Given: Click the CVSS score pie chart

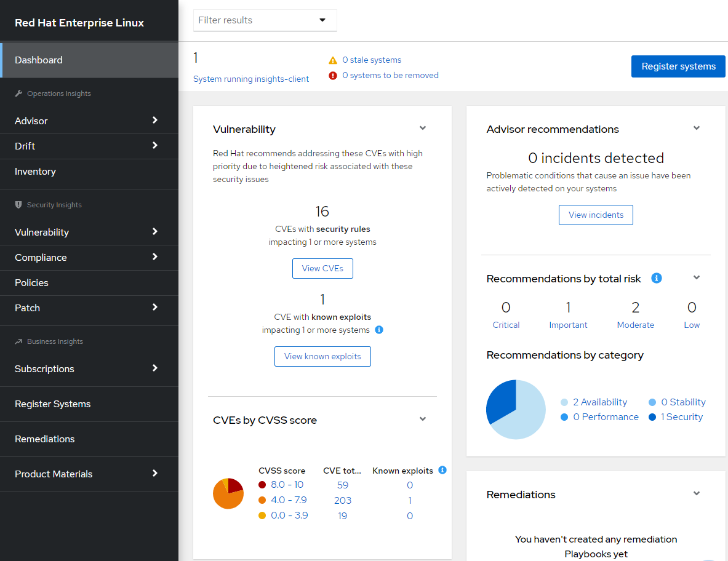Looking at the screenshot, I should coord(228,494).
